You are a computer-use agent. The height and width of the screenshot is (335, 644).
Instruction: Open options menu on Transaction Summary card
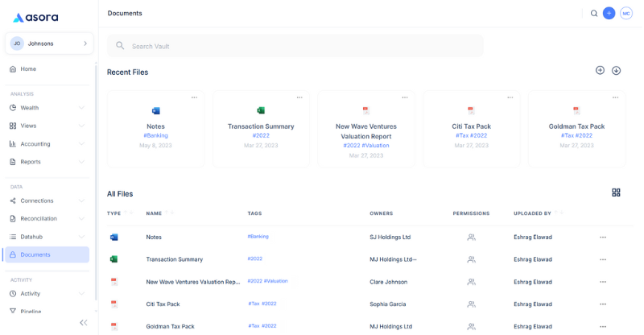tap(299, 97)
